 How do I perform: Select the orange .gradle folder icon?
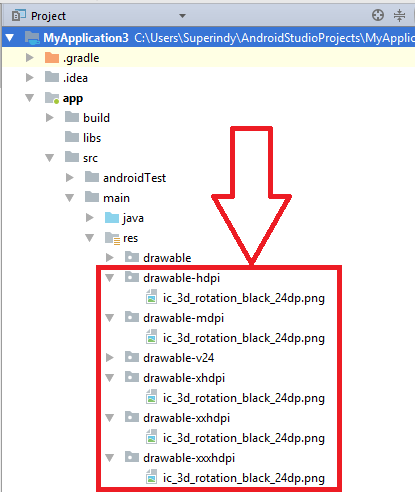coord(52,58)
